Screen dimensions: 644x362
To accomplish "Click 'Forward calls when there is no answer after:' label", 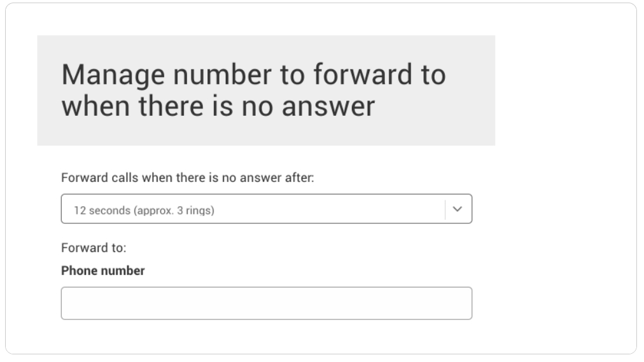I will coord(188,178).
